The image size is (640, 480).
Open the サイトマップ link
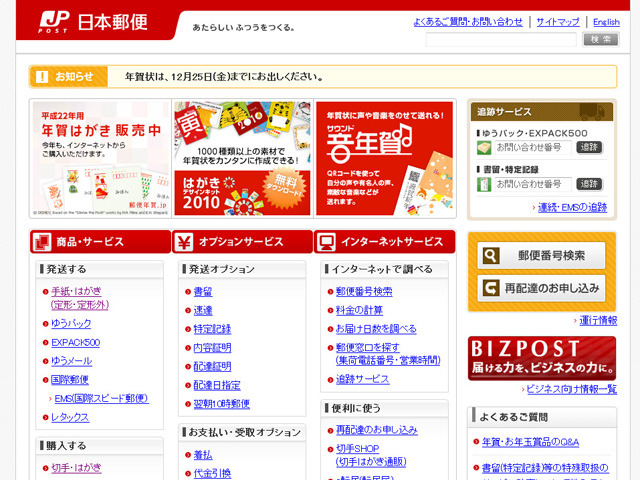tap(558, 22)
